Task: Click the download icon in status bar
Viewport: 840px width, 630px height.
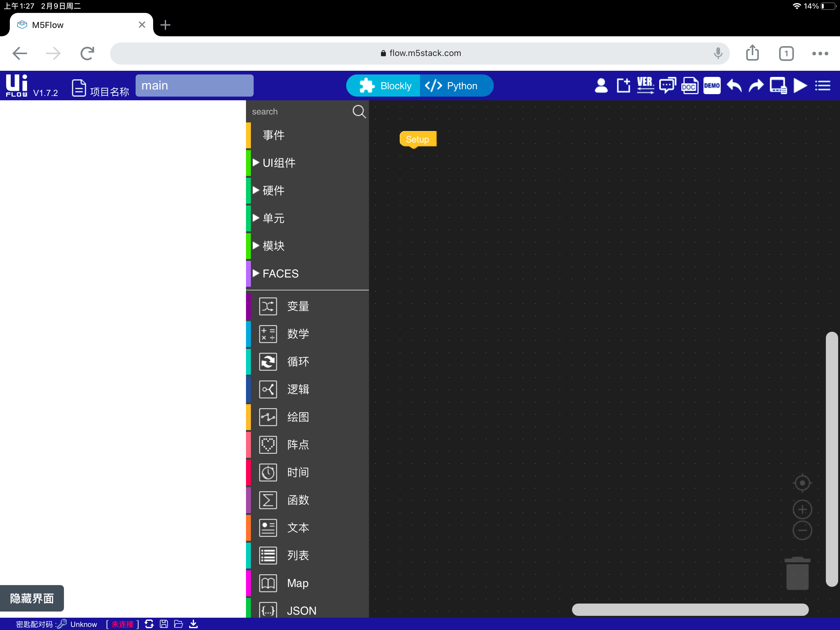Action: click(x=193, y=624)
